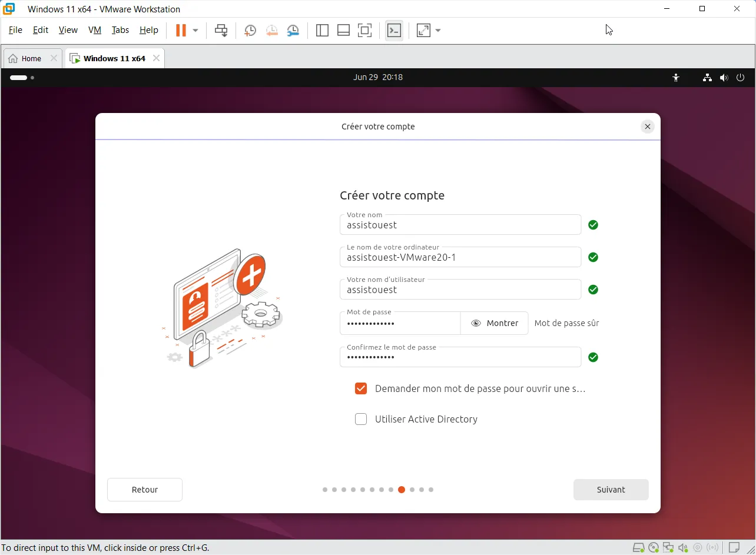Click the Bluetooth device status bar icon
The height and width of the screenshot is (555, 756).
[x=713, y=548]
